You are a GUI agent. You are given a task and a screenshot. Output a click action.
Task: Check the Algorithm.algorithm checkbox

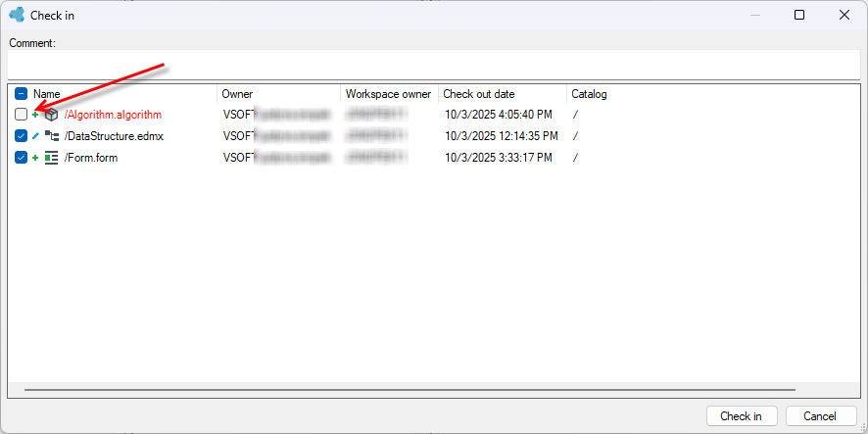pos(21,115)
